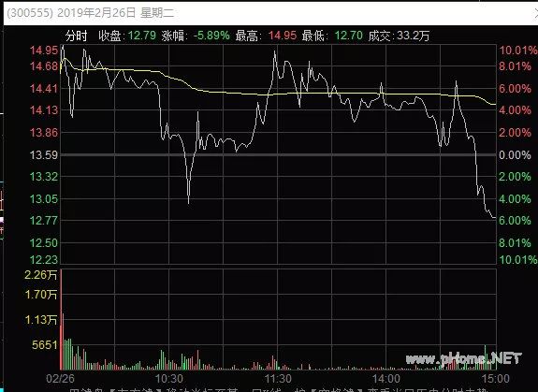
Task: Click the 5651 volume axis label
Action: coord(45,344)
